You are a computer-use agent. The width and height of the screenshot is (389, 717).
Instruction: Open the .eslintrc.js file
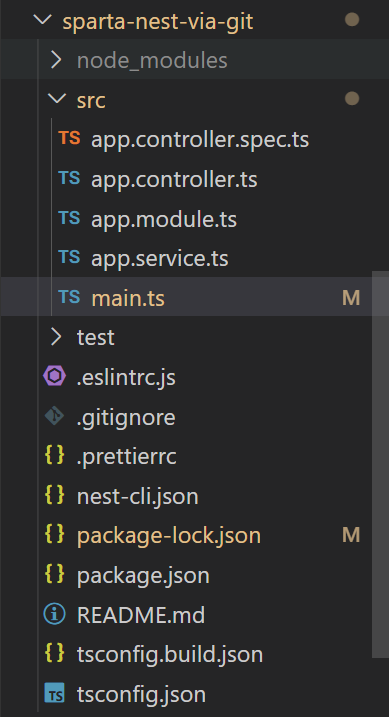(126, 378)
